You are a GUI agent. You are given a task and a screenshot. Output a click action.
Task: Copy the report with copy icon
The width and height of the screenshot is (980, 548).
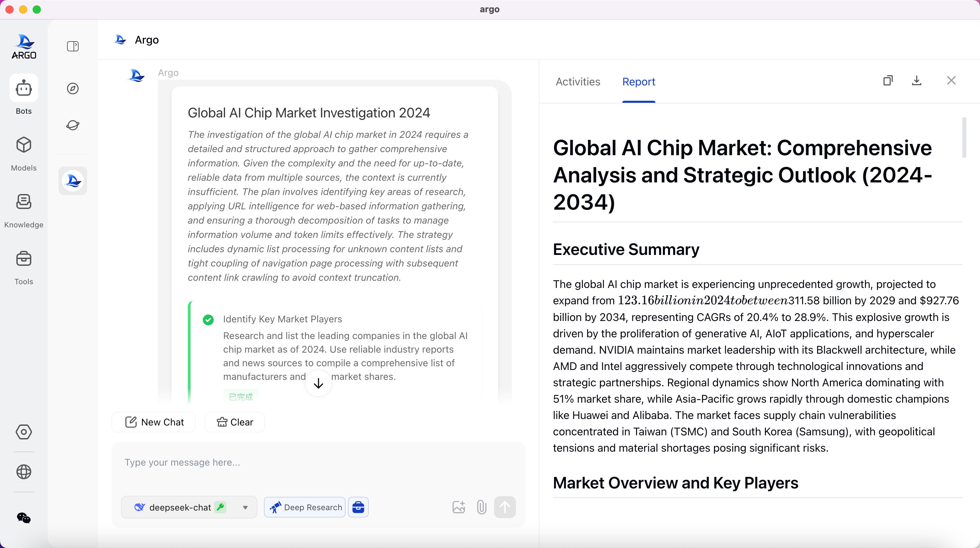(888, 81)
